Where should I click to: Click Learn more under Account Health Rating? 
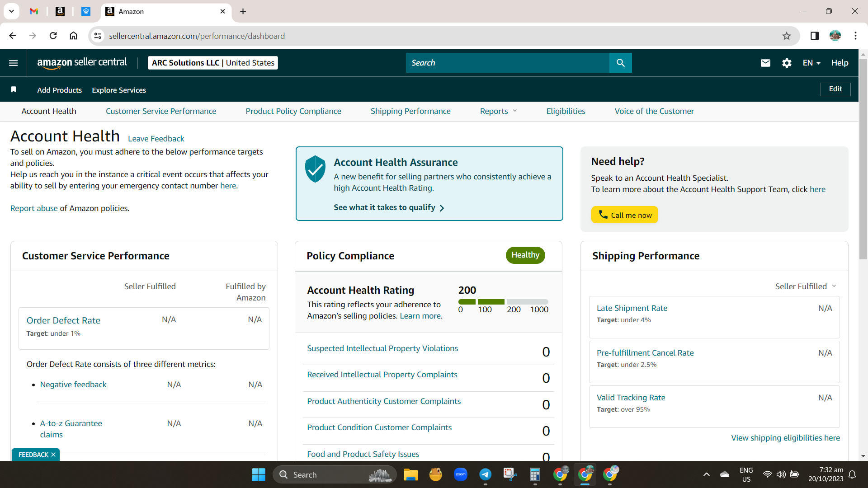click(420, 316)
